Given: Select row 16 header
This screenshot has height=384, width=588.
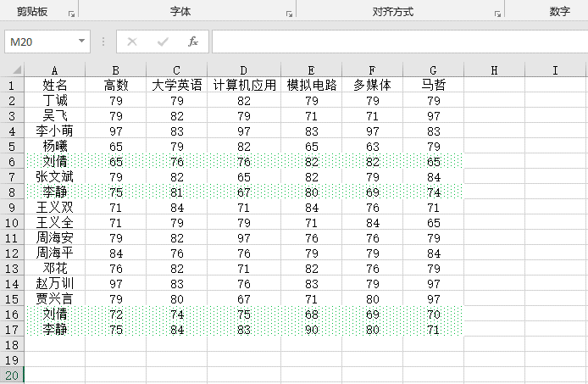Looking at the screenshot, I should (x=12, y=314).
